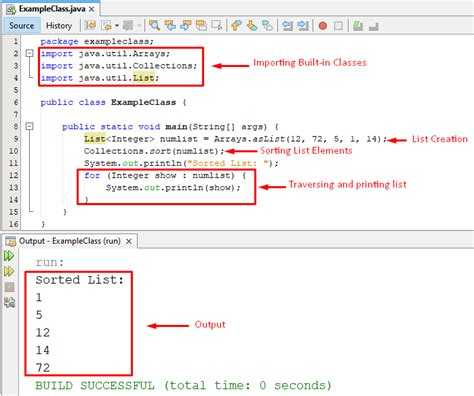Click the navigate Back toolbar icon
Viewport: 474px width, 396px height.
(108, 25)
